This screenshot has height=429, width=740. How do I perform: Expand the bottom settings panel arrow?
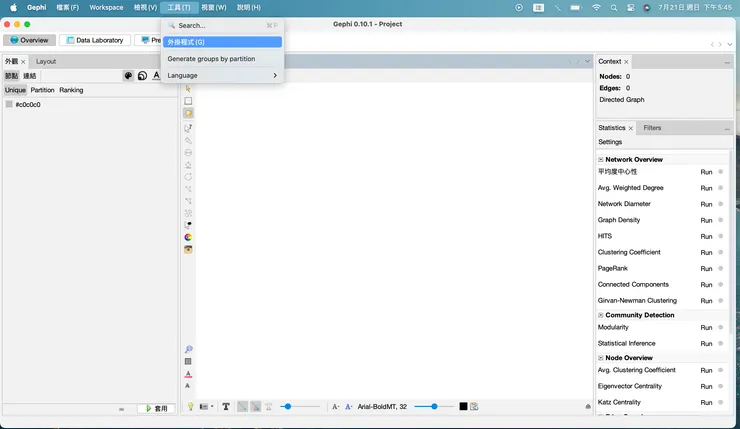tap(588, 406)
